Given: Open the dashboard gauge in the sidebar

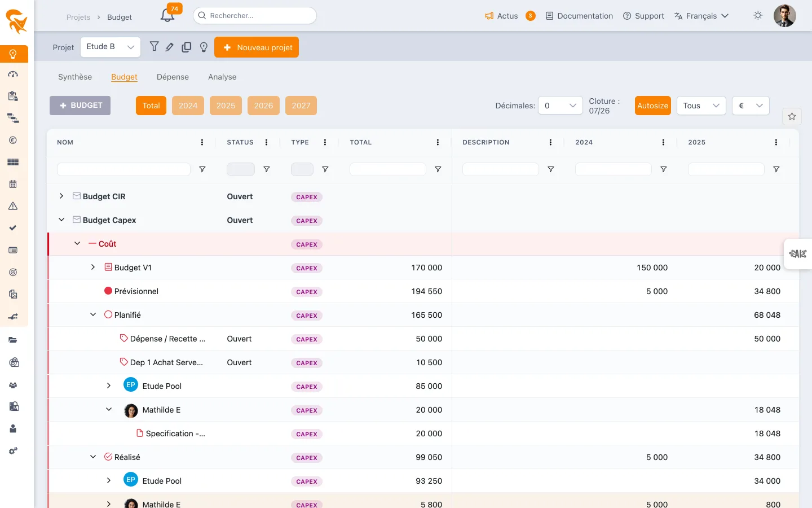Looking at the screenshot, I should pyautogui.click(x=13, y=75).
